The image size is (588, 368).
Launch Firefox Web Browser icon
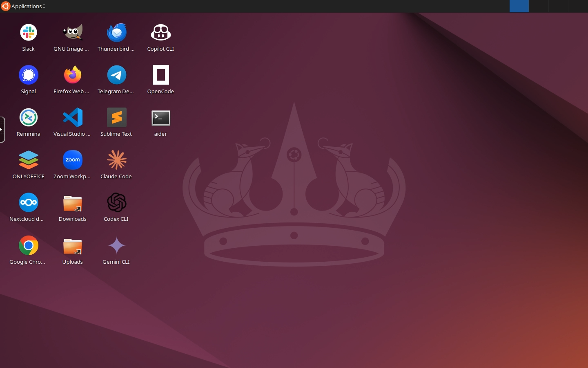point(73,75)
